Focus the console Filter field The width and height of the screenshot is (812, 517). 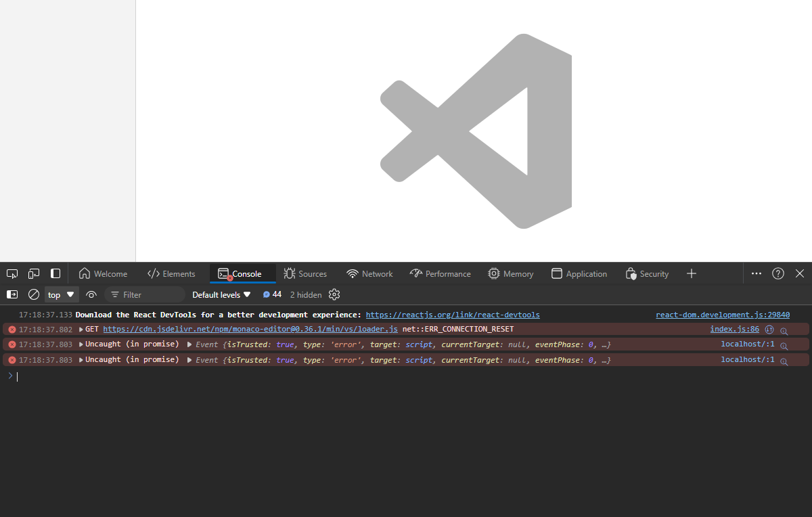[x=144, y=294]
